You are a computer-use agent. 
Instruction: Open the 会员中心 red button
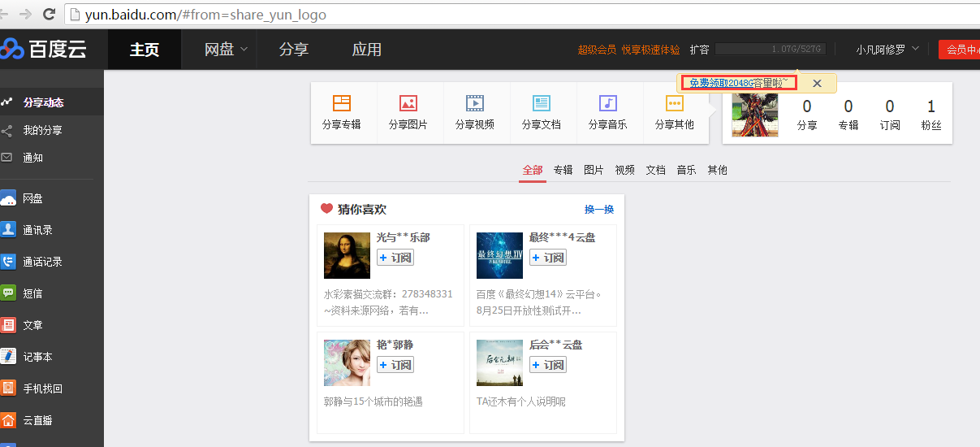click(959, 50)
